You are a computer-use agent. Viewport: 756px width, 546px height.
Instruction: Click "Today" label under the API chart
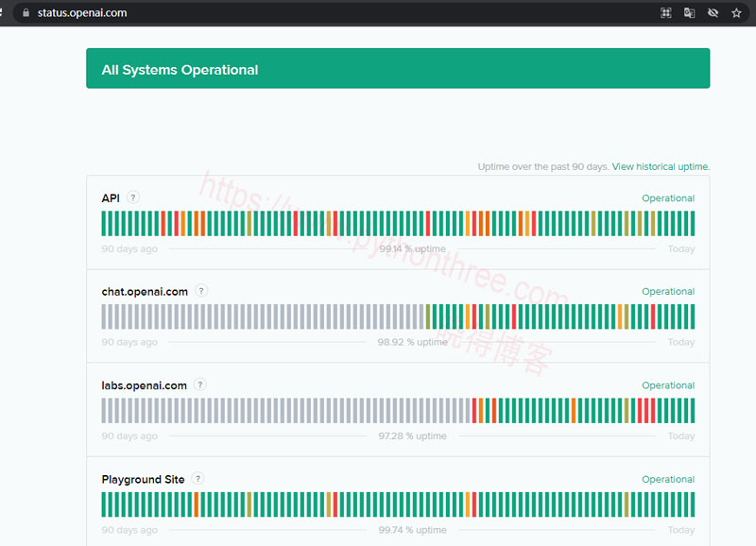point(681,249)
